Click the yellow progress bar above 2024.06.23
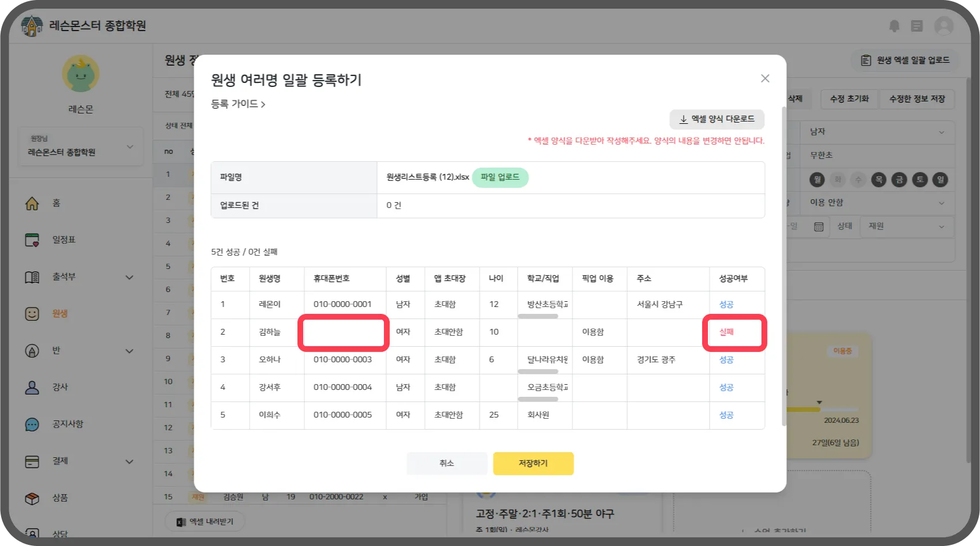 [x=803, y=409]
